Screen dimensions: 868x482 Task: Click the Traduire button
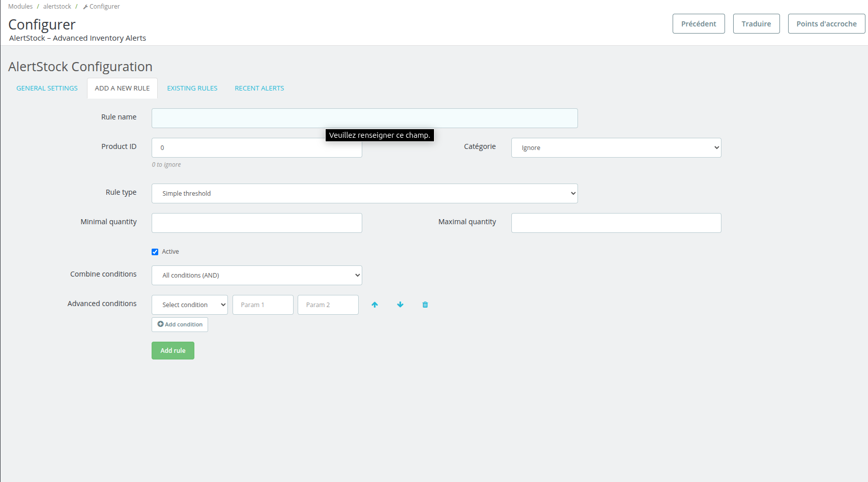pos(756,23)
